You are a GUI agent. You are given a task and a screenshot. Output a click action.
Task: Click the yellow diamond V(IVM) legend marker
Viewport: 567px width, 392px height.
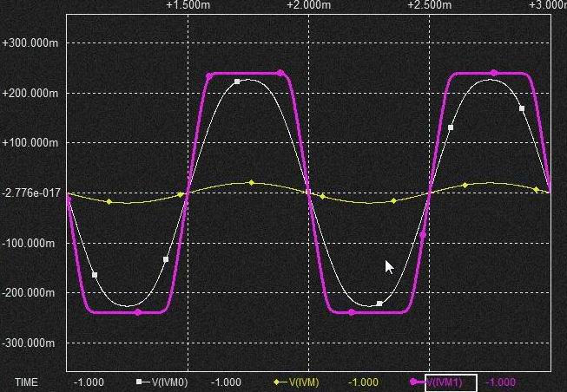tap(277, 382)
